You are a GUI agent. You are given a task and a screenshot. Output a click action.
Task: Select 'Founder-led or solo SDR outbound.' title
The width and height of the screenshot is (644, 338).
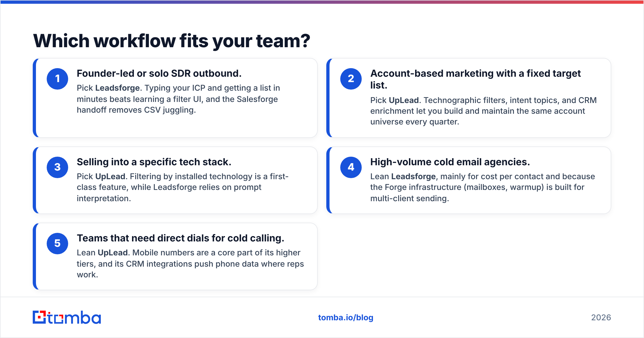tap(159, 74)
